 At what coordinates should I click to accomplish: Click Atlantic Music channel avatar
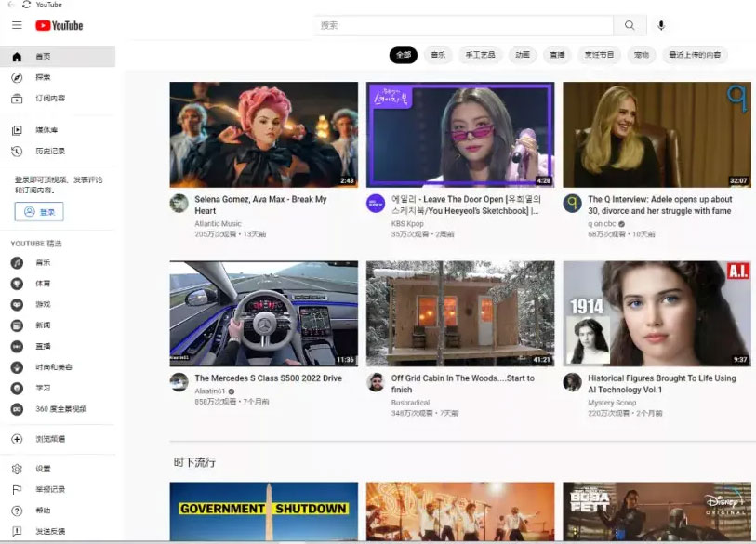(179, 203)
